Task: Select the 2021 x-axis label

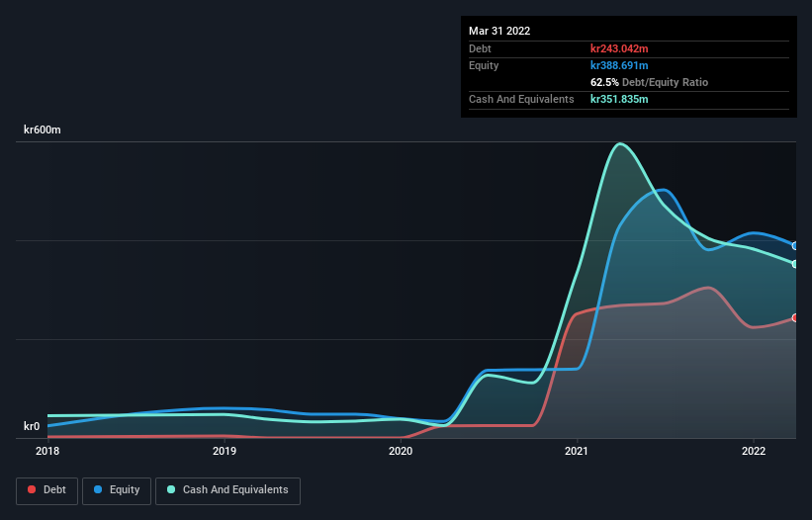Action: (x=577, y=451)
